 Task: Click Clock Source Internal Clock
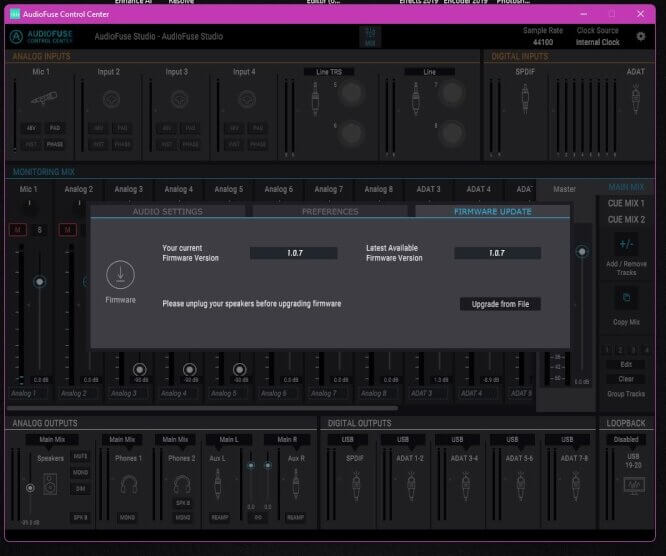(598, 42)
